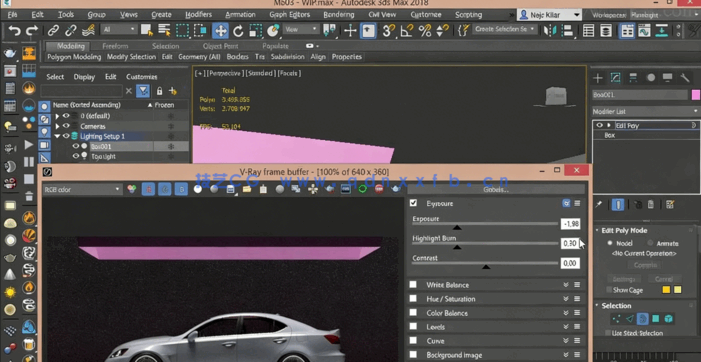Enable the White Balance checkbox
Viewport: 701px width, 362px height.
click(413, 284)
